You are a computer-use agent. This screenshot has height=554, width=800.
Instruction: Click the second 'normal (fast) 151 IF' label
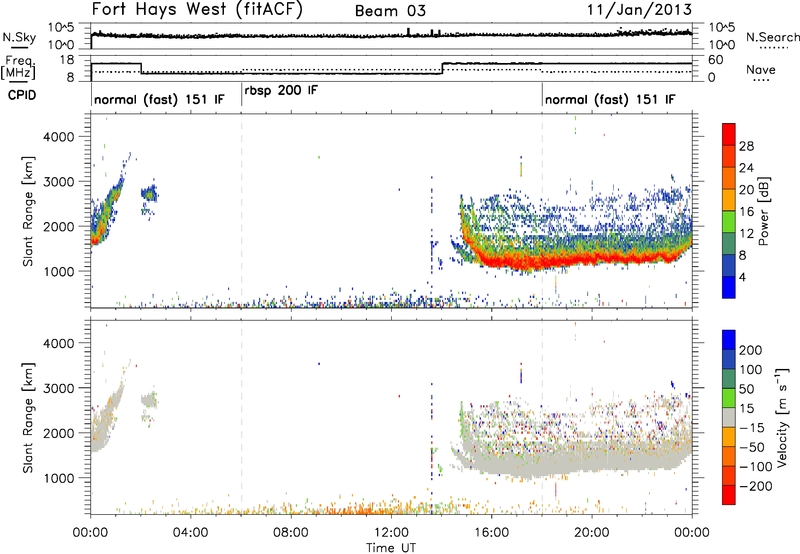(610, 99)
